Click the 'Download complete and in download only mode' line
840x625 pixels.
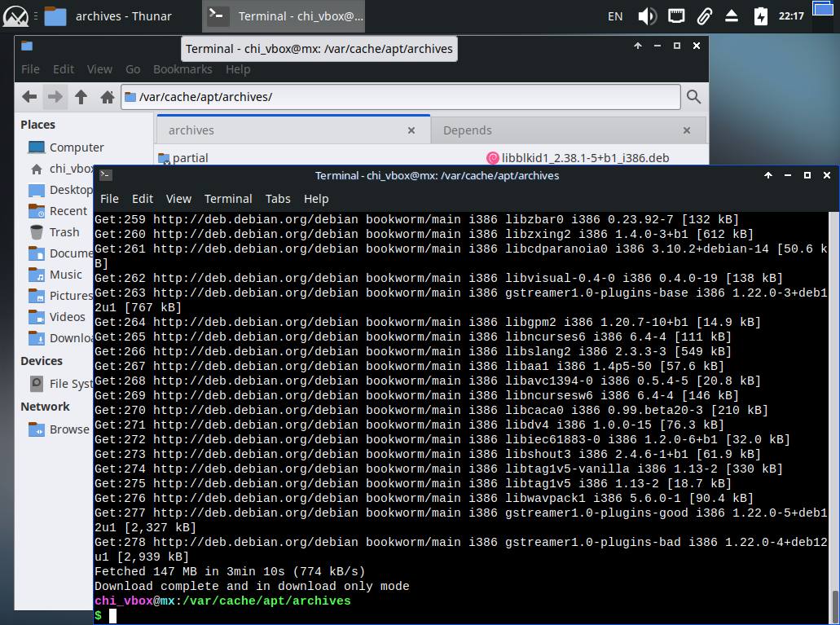(252, 587)
